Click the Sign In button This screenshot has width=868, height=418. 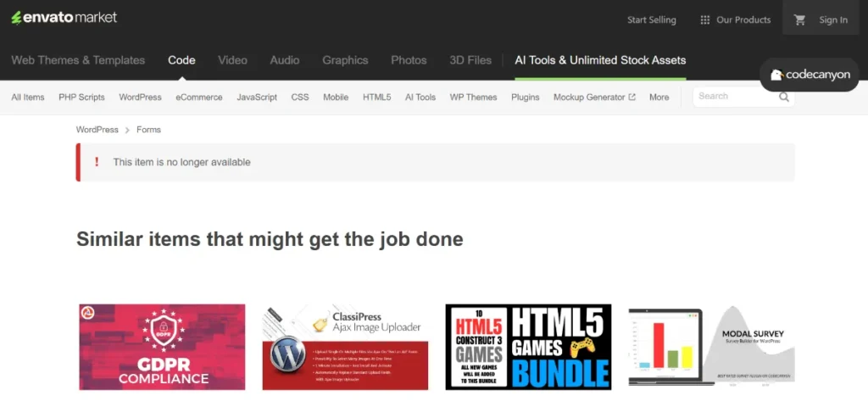(833, 20)
